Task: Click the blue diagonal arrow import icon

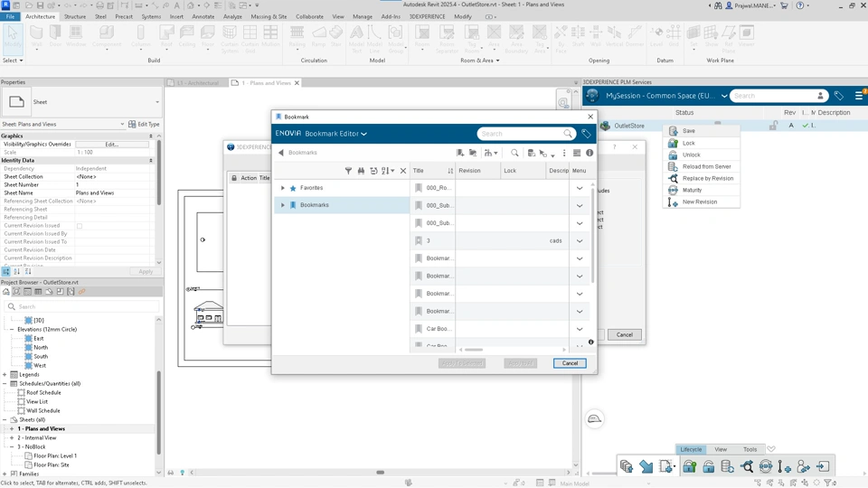Action: (x=646, y=467)
